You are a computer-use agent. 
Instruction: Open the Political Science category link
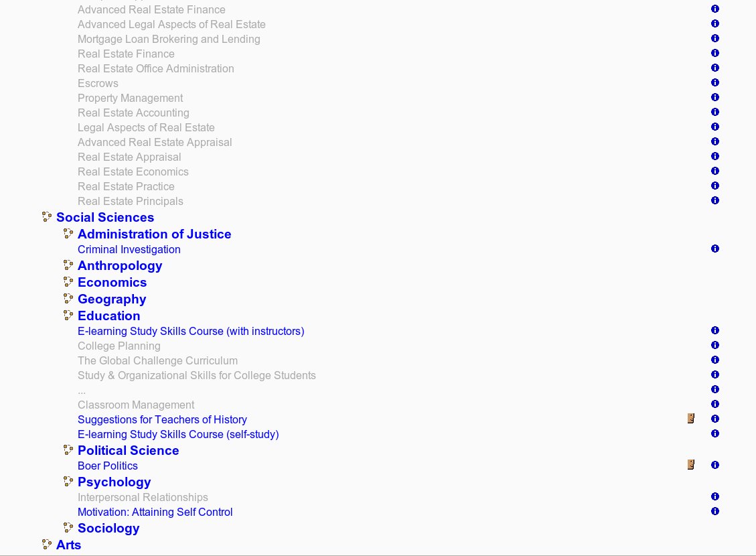coord(129,450)
